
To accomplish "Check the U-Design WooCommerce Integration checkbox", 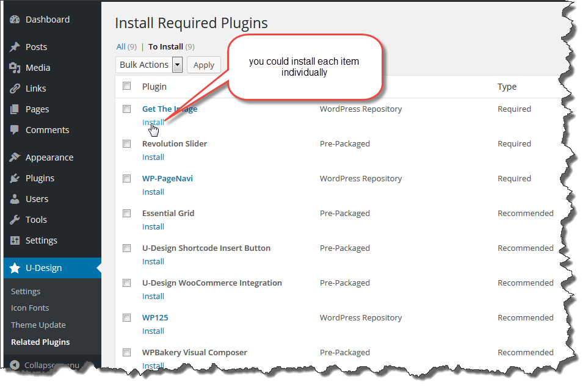I will point(127,283).
